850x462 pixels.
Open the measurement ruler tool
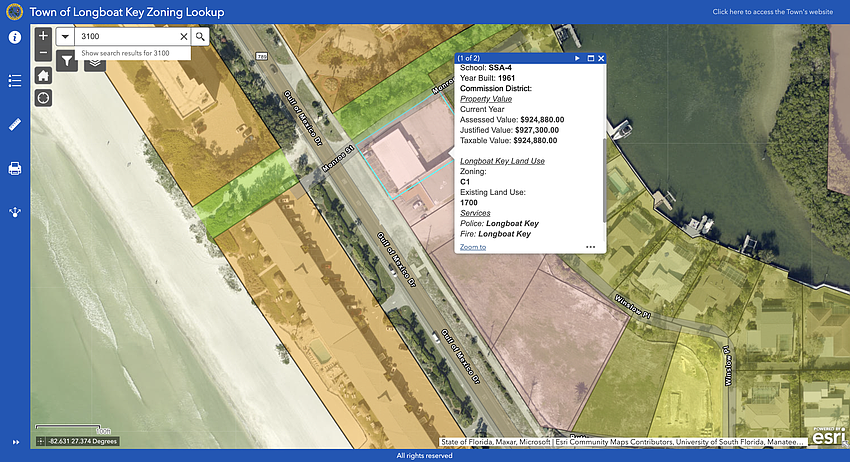15,125
